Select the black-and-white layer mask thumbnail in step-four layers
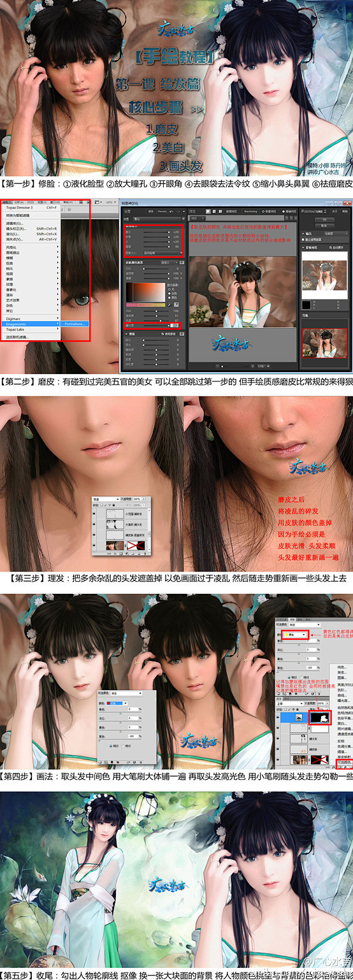This screenshot has height=980, width=353. coord(320,718)
